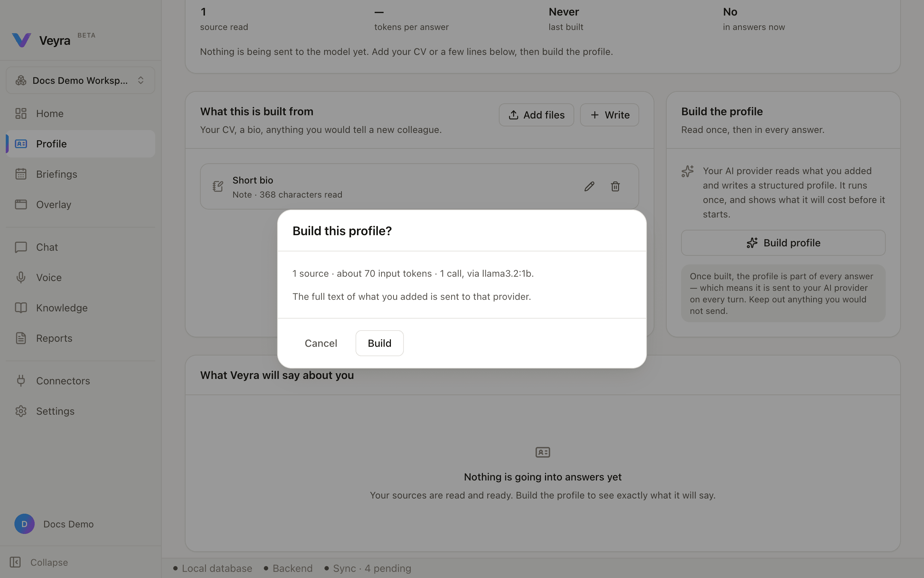Open Reports in sidebar
The height and width of the screenshot is (578, 924).
point(80,338)
